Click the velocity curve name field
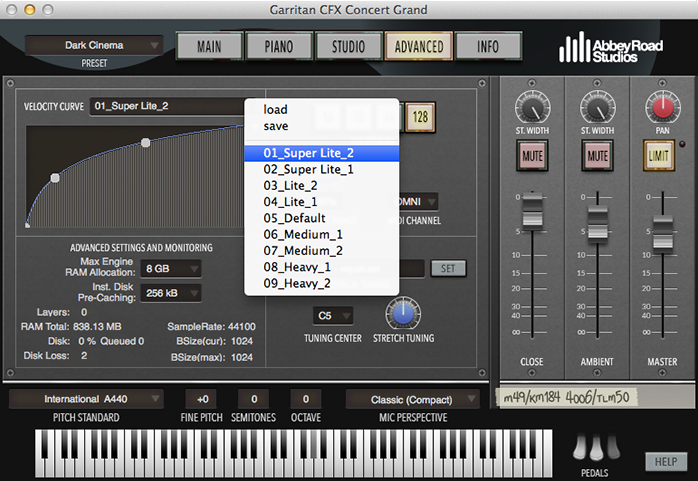Image resolution: width=698 pixels, height=481 pixels. tap(168, 106)
